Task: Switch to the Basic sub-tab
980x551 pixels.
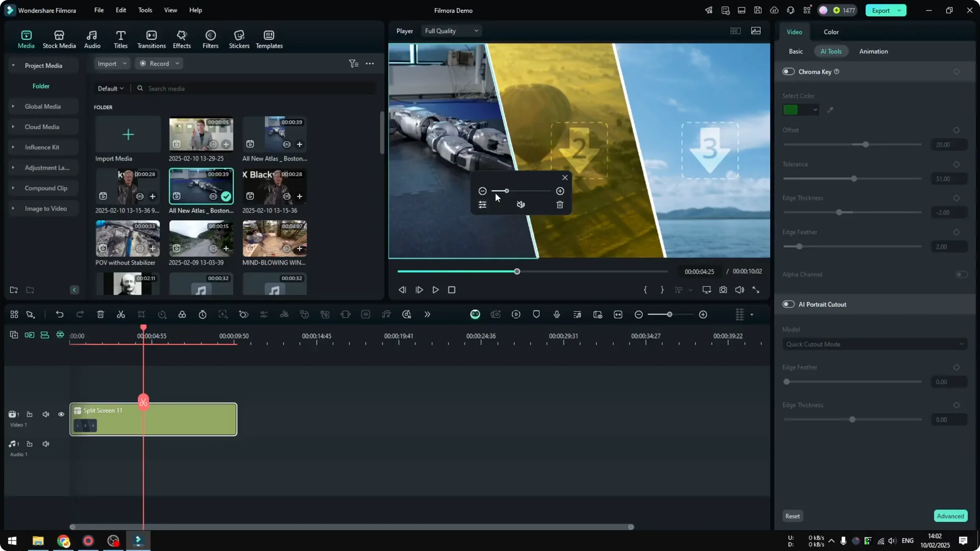Action: click(796, 52)
